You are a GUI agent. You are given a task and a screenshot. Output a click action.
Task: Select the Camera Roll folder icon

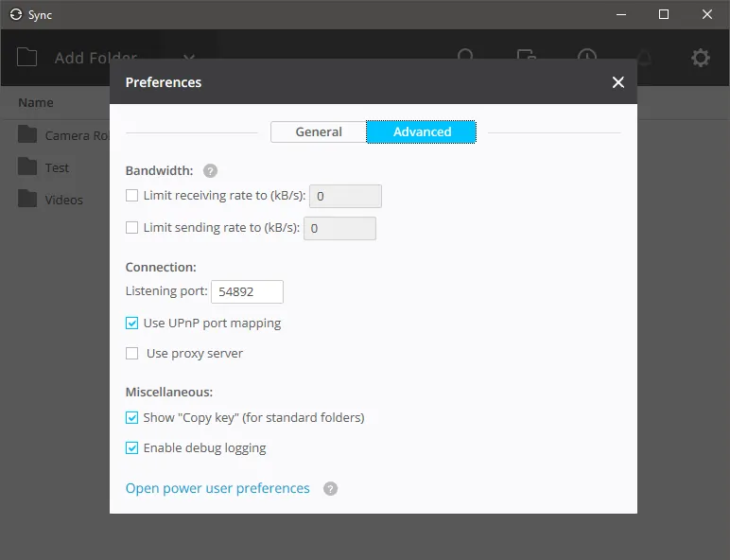click(x=27, y=134)
